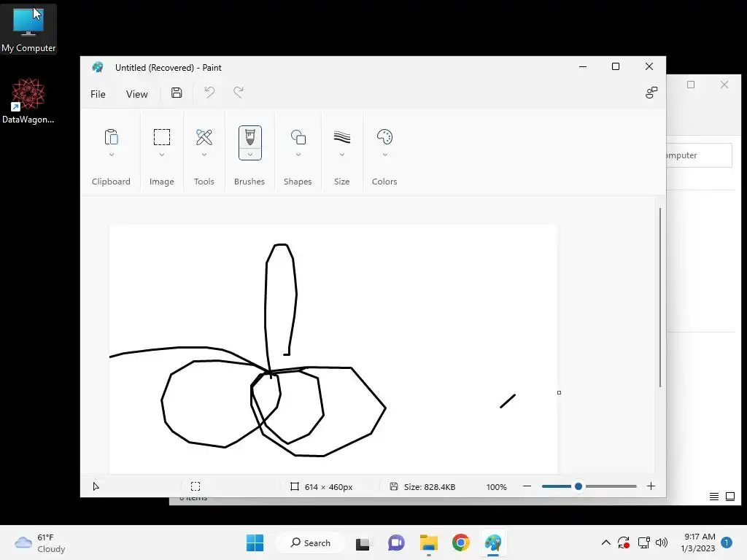This screenshot has width=747, height=560.
Task: Click the right canvas resize handle
Action: tap(560, 392)
